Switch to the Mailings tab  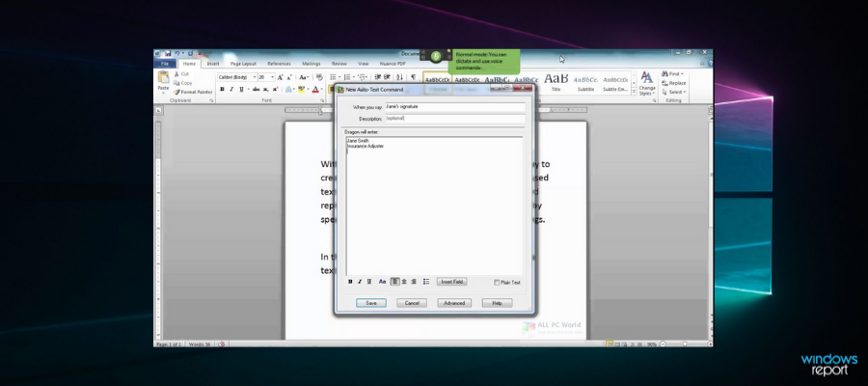pyautogui.click(x=312, y=64)
